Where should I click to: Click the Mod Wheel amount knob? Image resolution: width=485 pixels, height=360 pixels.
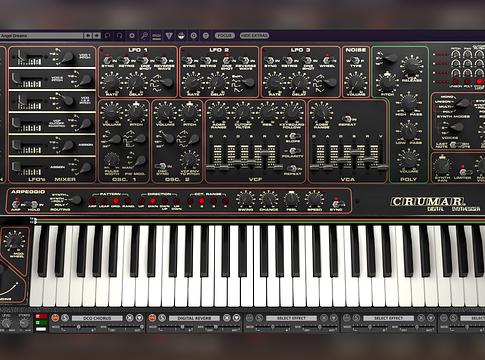pos(14,241)
